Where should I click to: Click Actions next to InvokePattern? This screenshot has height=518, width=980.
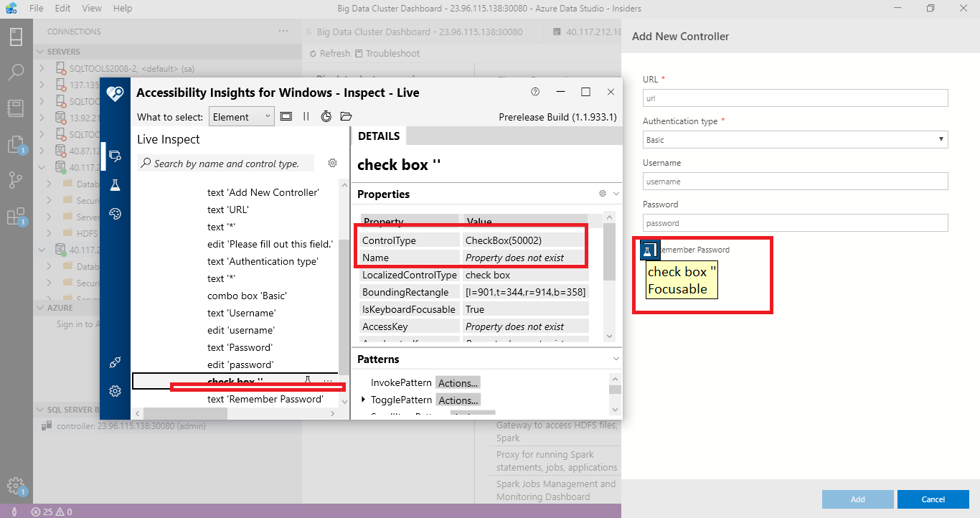click(x=458, y=382)
